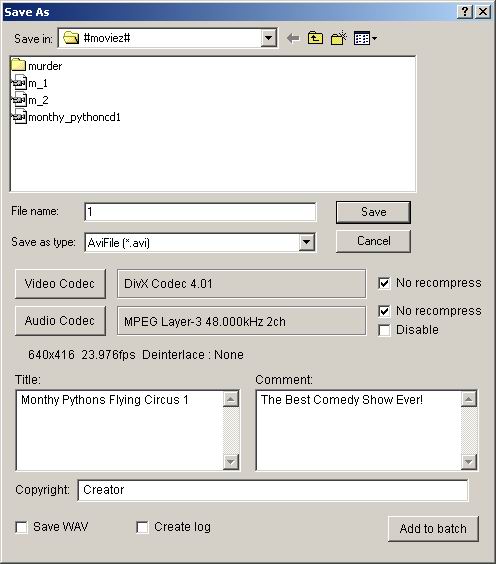Viewport: 496px width, 564px height.
Task: Click the Title box scroll down arrow
Action: pos(231,461)
